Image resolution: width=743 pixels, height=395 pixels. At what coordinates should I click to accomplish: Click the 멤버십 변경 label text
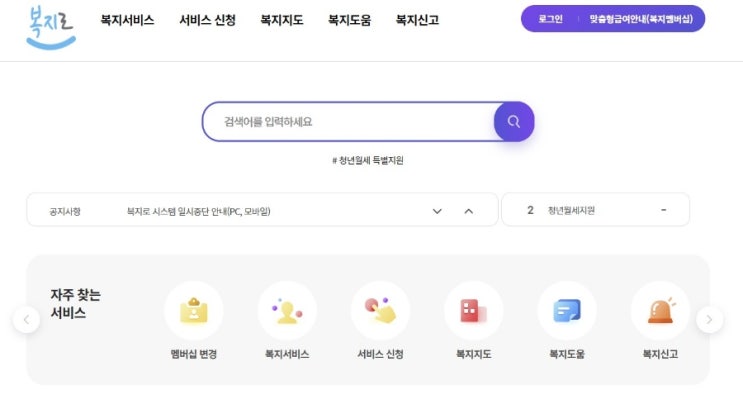coord(194,354)
